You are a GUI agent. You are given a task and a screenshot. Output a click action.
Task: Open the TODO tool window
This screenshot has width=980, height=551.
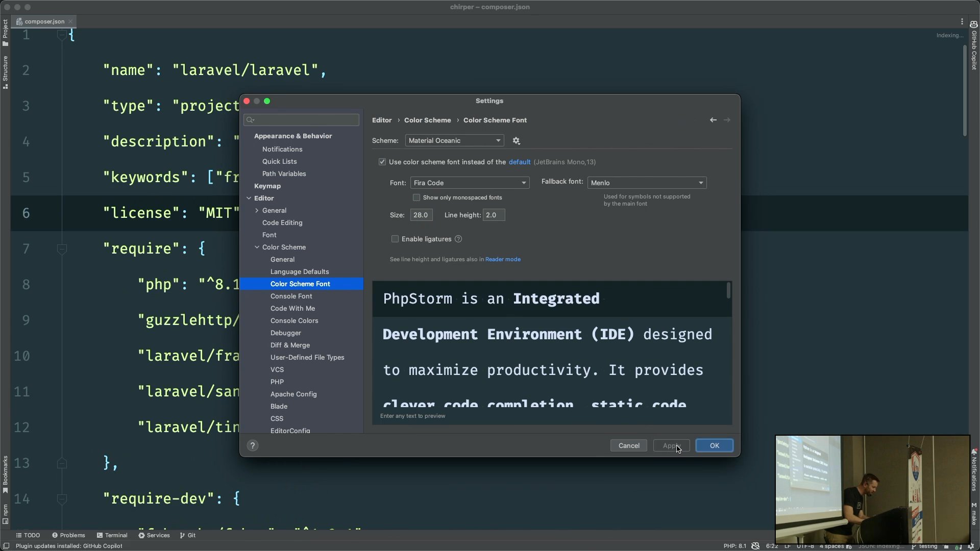point(28,535)
